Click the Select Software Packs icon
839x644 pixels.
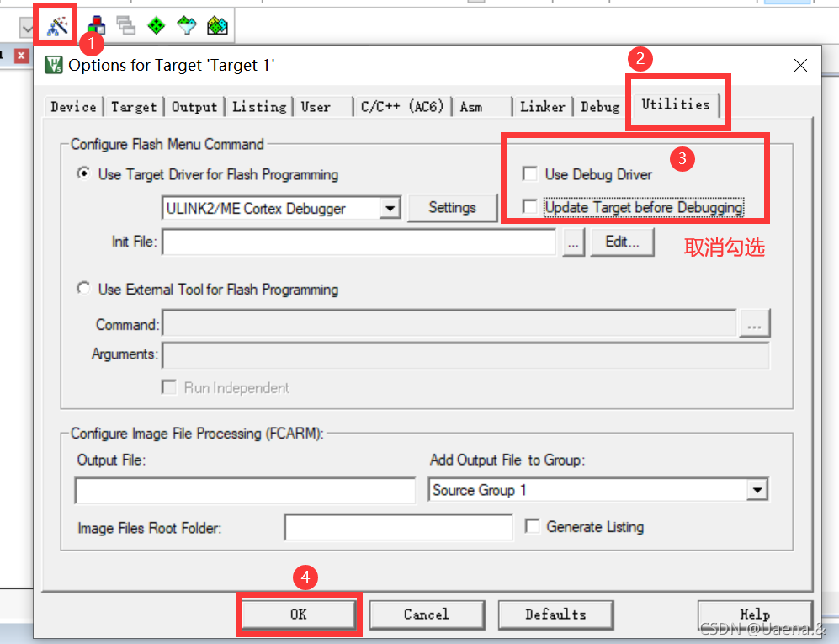[187, 25]
